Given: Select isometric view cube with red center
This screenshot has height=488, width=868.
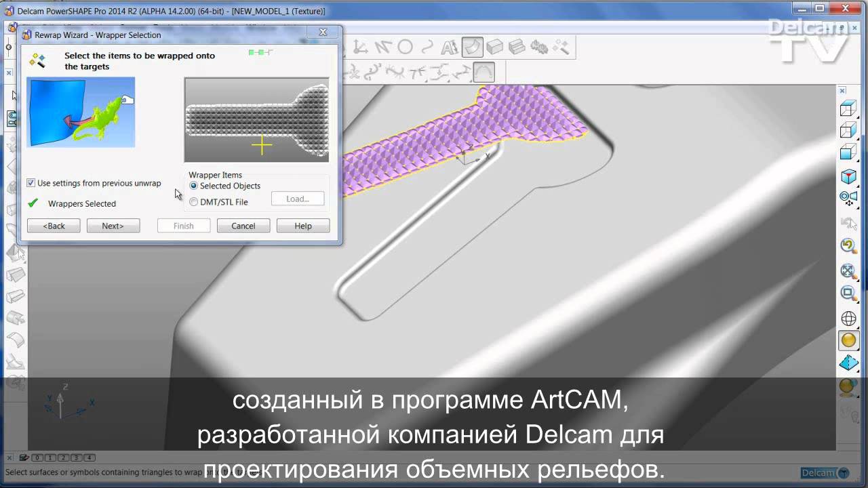Looking at the screenshot, I should tap(848, 177).
